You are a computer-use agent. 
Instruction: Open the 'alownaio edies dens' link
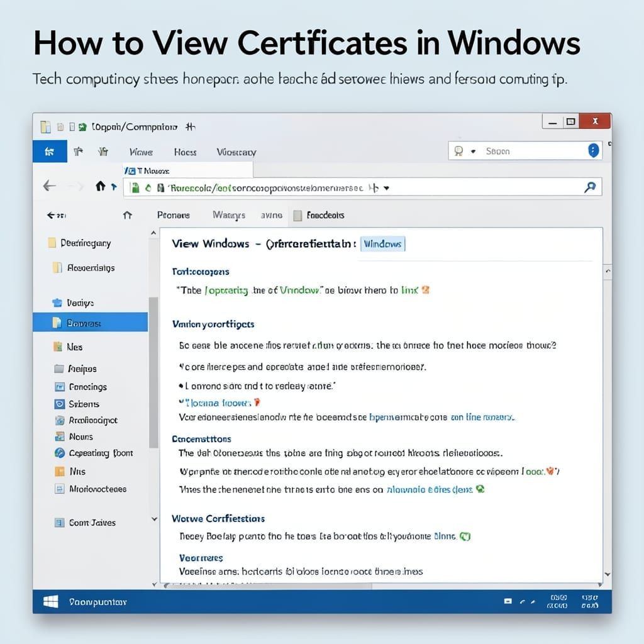click(x=430, y=489)
